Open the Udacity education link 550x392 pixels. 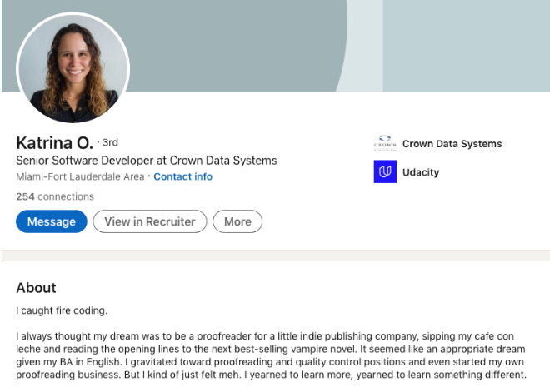click(421, 172)
